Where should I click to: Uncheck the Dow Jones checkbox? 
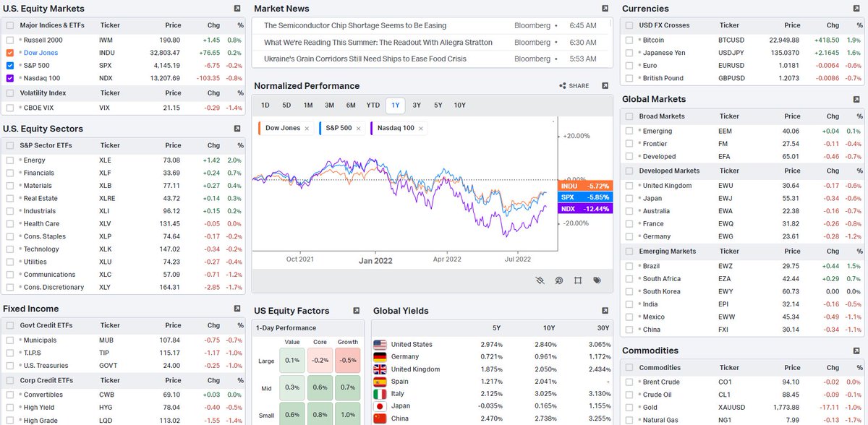(9, 53)
